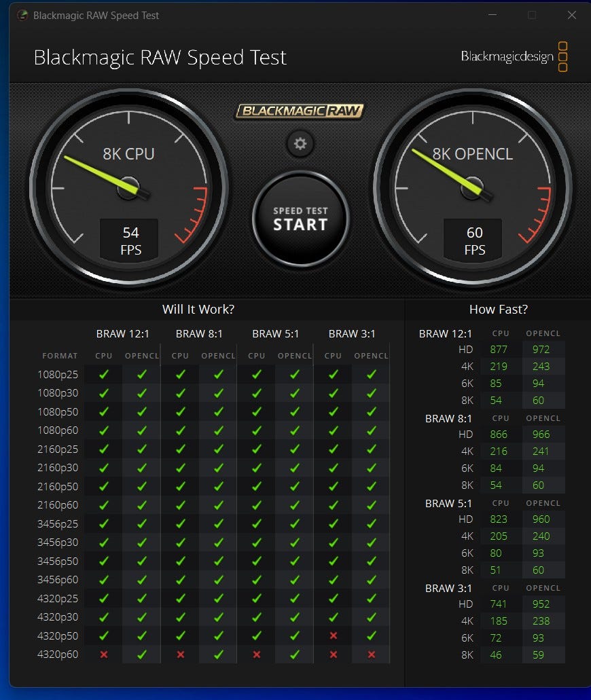Click the app icon in title bar
This screenshot has height=700, width=591.
(x=22, y=15)
